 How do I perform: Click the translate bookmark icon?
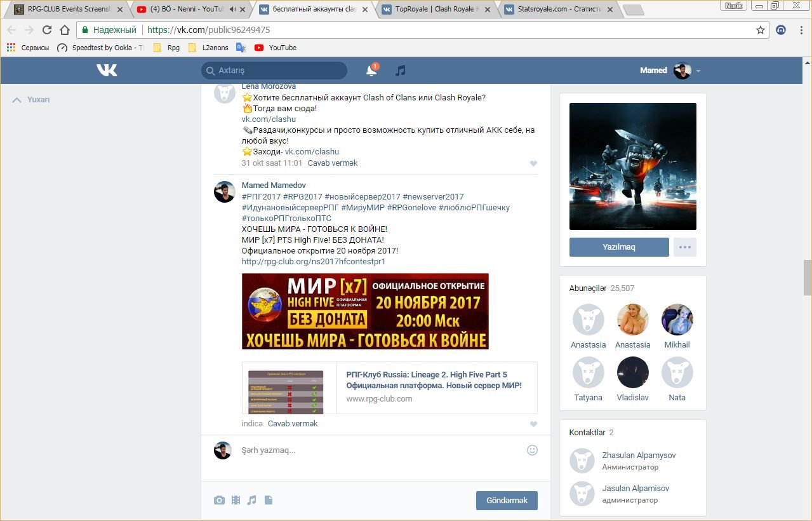click(x=241, y=48)
